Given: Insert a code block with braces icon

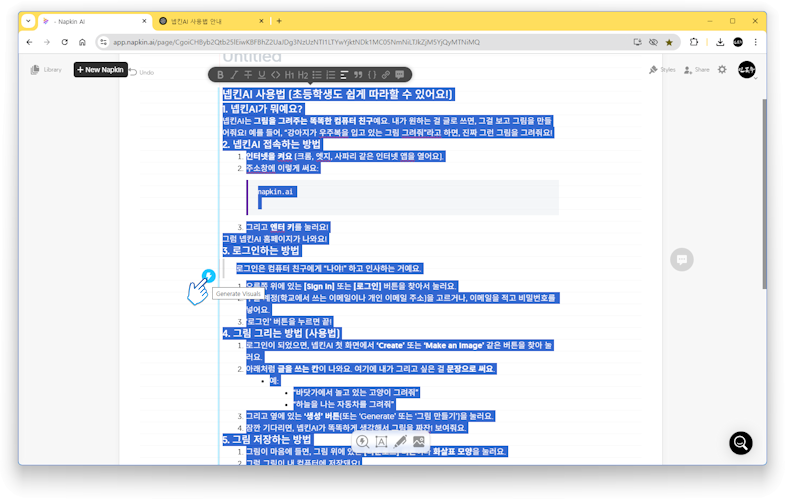Looking at the screenshot, I should click(x=372, y=75).
